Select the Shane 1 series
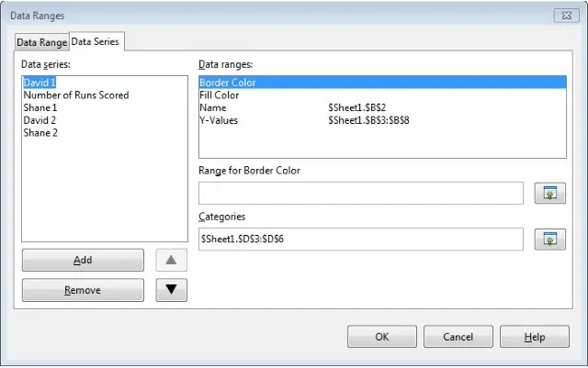Viewport: 588px width, 368px height. click(x=40, y=108)
